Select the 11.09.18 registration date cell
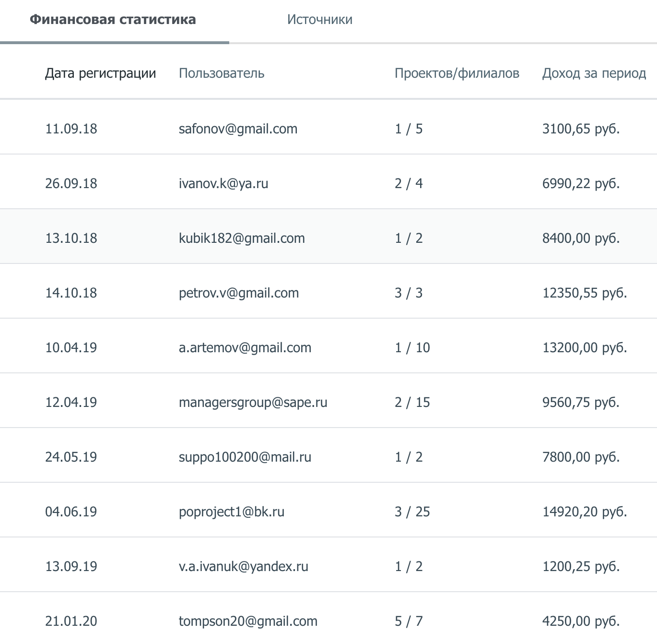The width and height of the screenshot is (657, 644). 71,129
